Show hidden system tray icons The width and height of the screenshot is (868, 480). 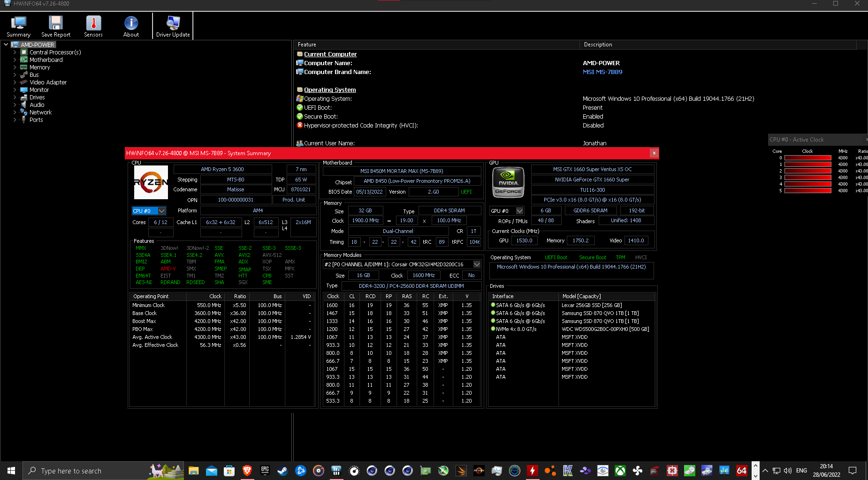coord(765,471)
